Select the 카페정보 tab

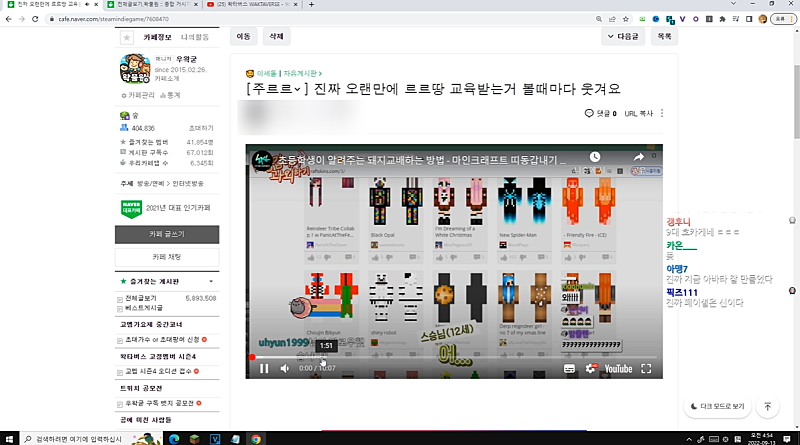tap(160, 37)
